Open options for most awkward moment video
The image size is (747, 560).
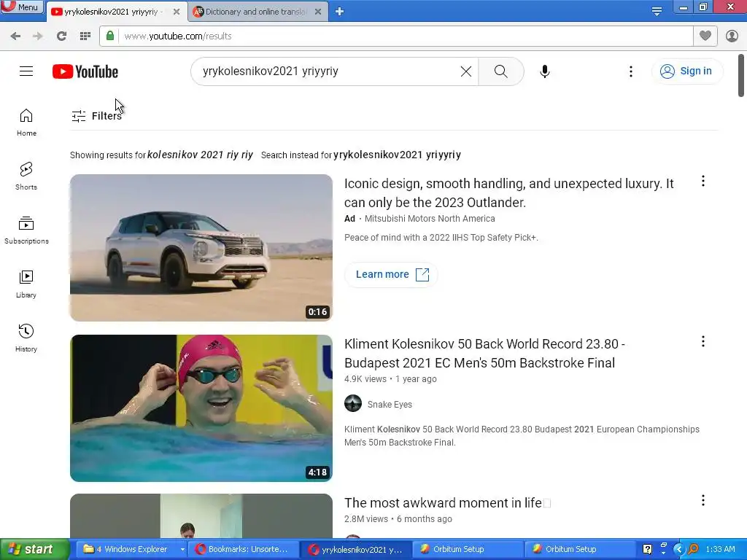click(703, 500)
